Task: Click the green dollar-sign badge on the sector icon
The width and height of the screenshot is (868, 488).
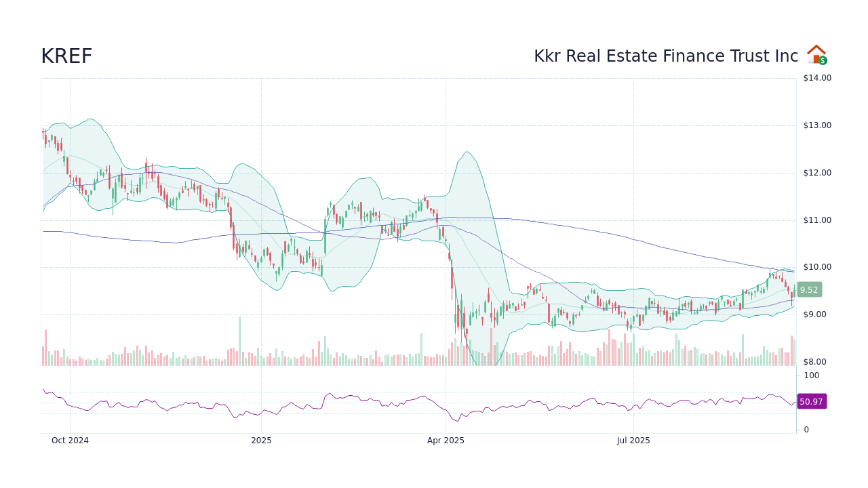Action: pos(823,61)
